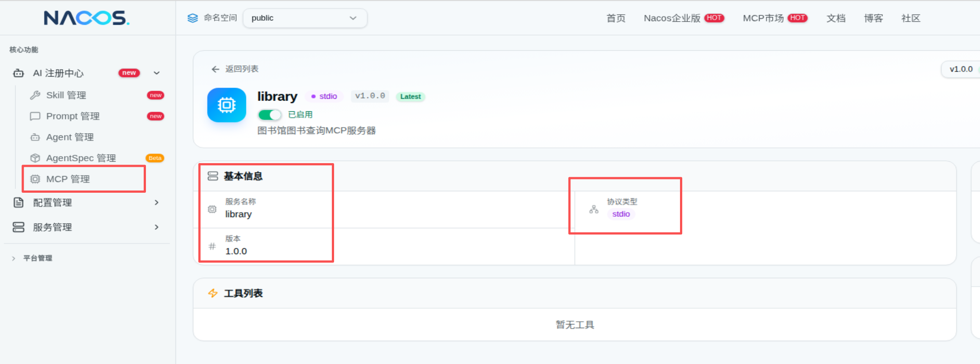This screenshot has height=364, width=980.
Task: Click the AgentSpec cube icon
Action: 35,158
